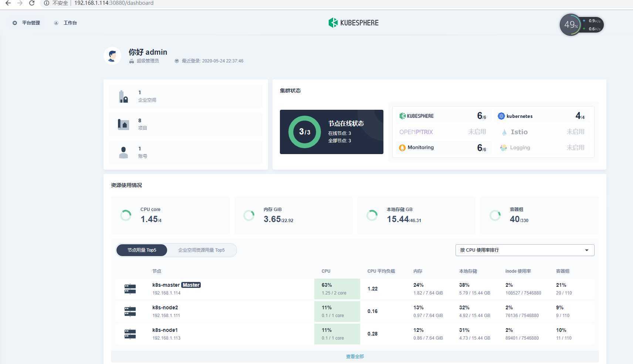Click the 本地存储 GB usage ring
This screenshot has height=364, width=633.
pyautogui.click(x=372, y=215)
